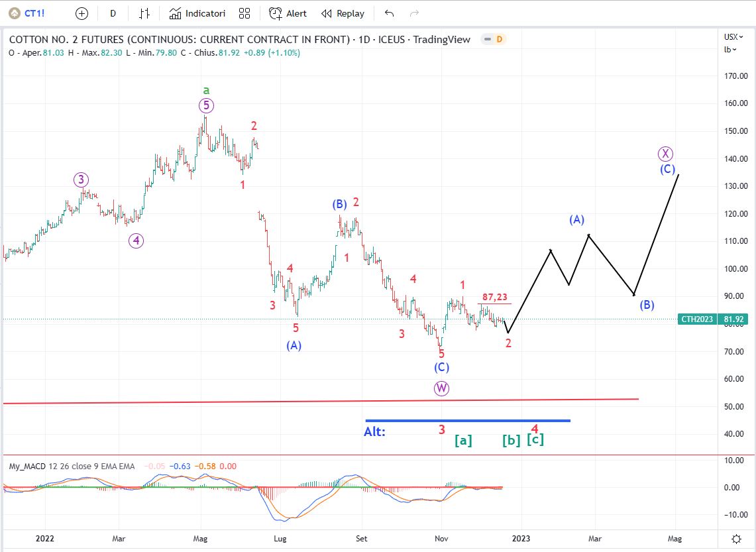Click the CTH2023 price label
Image resolution: width=756 pixels, height=552 pixels.
[697, 319]
